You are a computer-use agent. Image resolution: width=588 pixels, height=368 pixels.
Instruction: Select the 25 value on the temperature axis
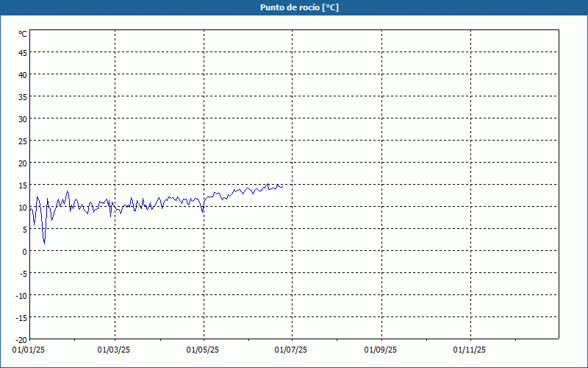pos(23,141)
